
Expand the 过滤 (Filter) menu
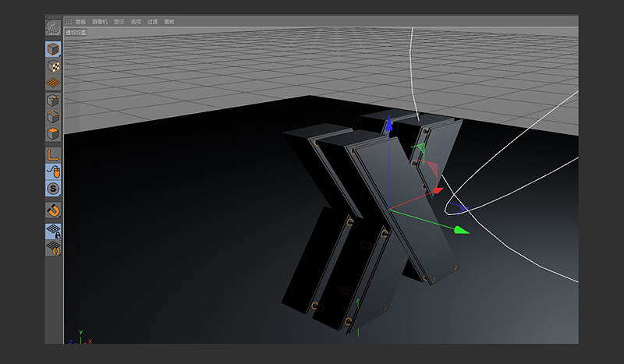coord(152,22)
